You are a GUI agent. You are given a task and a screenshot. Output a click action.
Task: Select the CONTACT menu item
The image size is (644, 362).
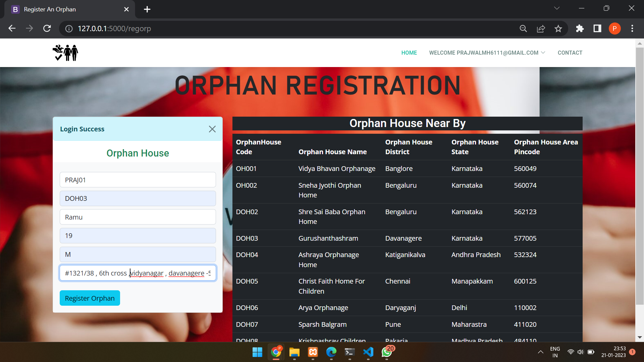pyautogui.click(x=570, y=53)
